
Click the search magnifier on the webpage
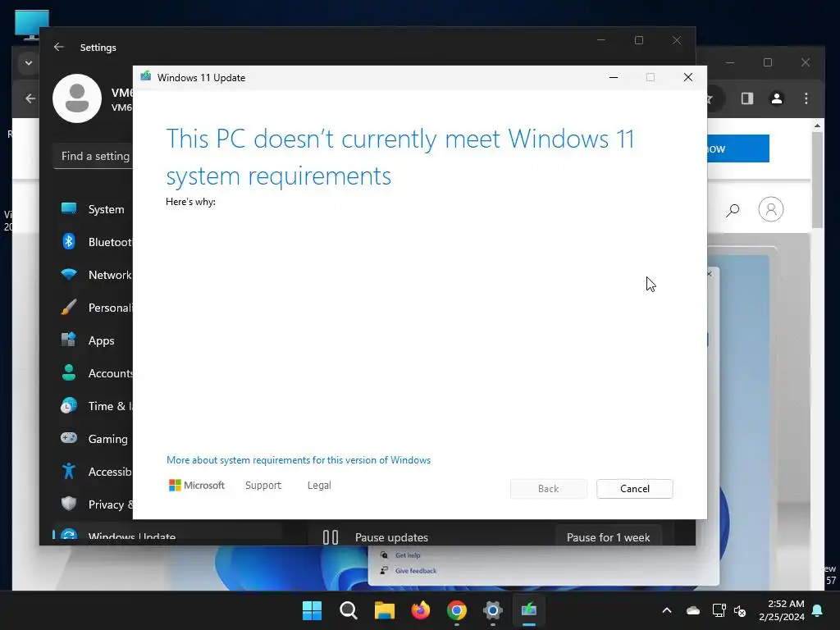733,210
